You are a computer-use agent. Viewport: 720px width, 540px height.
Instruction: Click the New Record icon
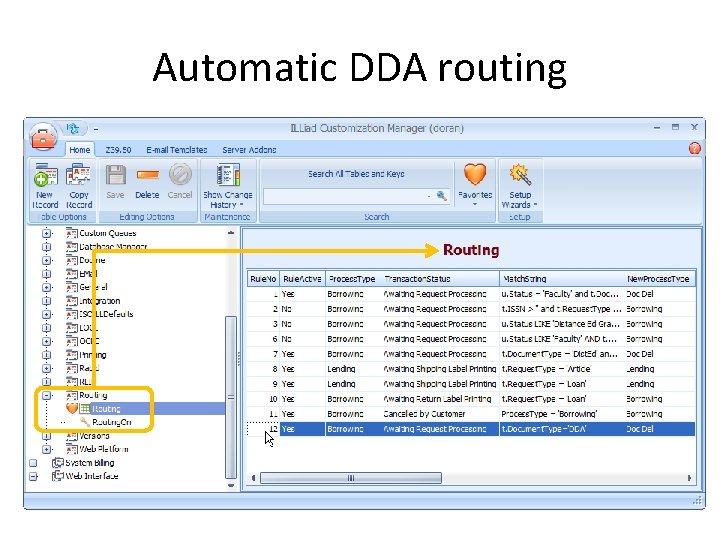pos(45,175)
